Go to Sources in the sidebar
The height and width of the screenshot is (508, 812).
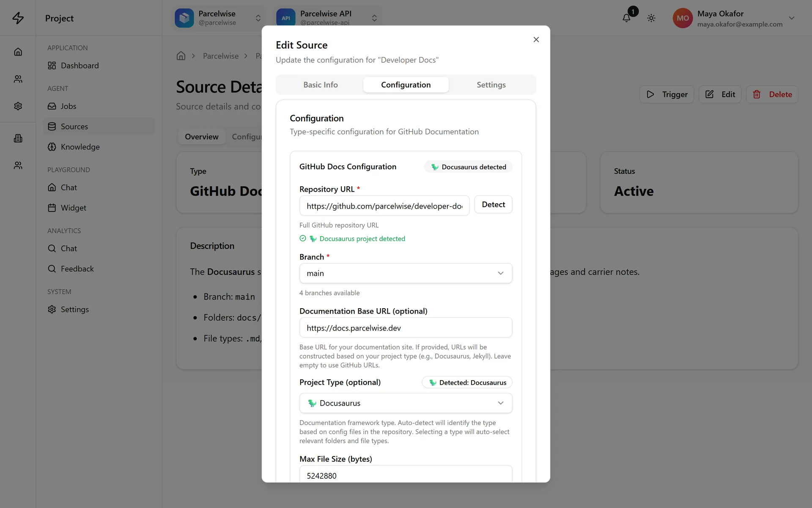(x=99, y=127)
